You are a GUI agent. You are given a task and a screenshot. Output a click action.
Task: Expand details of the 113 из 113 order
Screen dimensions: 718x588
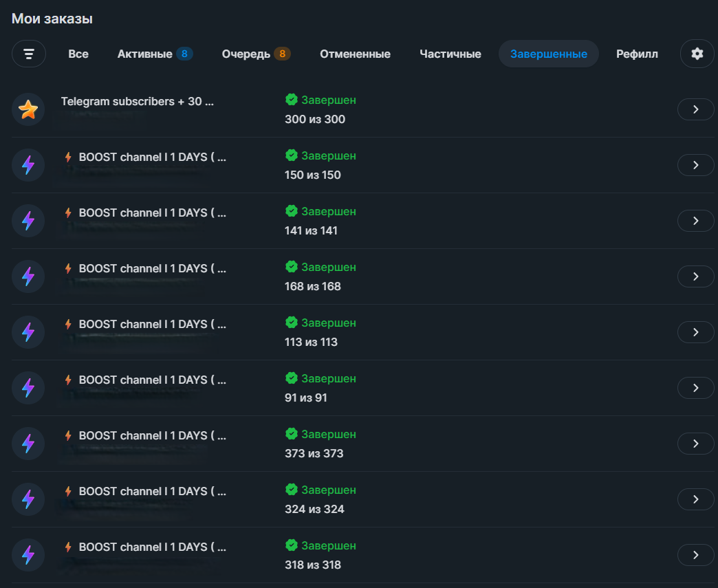[695, 332]
